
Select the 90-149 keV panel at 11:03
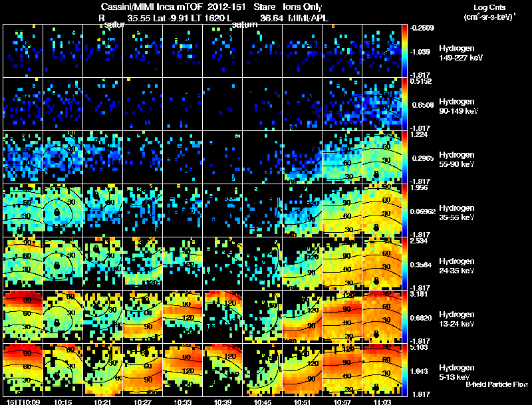coord(382,104)
